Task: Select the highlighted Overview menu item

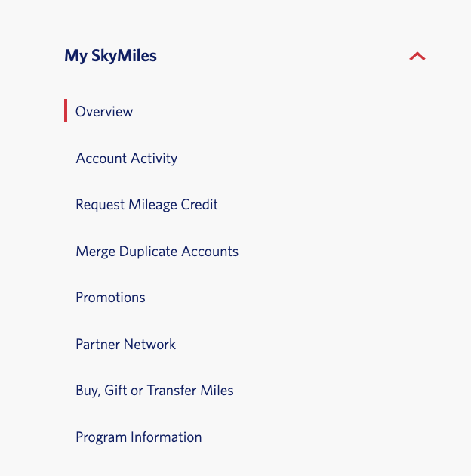Action: click(104, 111)
